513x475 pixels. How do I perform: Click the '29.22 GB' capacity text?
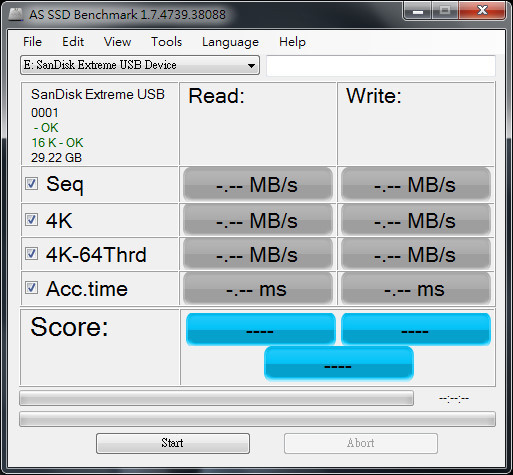pos(56,158)
